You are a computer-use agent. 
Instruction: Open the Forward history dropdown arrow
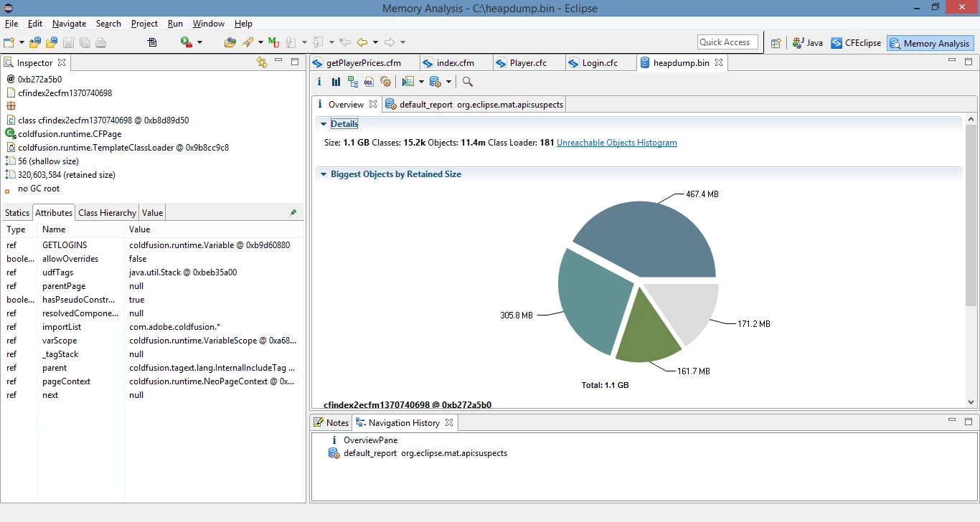click(402, 43)
